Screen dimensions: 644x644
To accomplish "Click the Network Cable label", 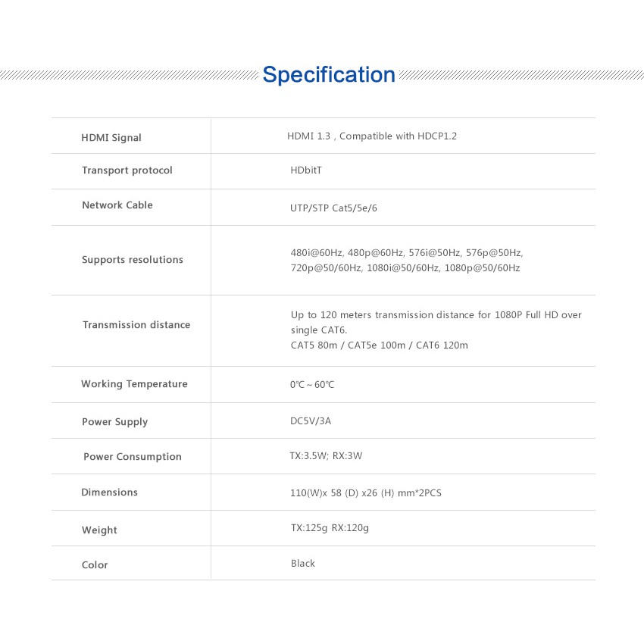I will click(117, 205).
